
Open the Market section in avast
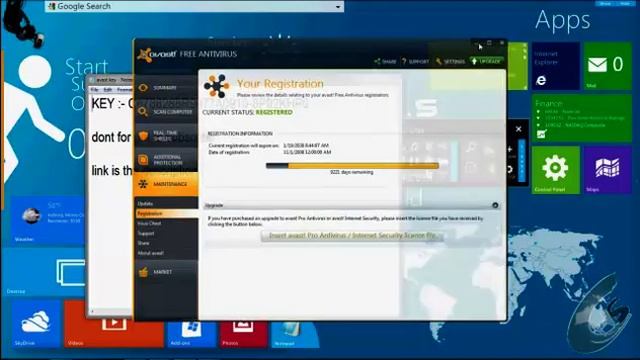[x=166, y=272]
